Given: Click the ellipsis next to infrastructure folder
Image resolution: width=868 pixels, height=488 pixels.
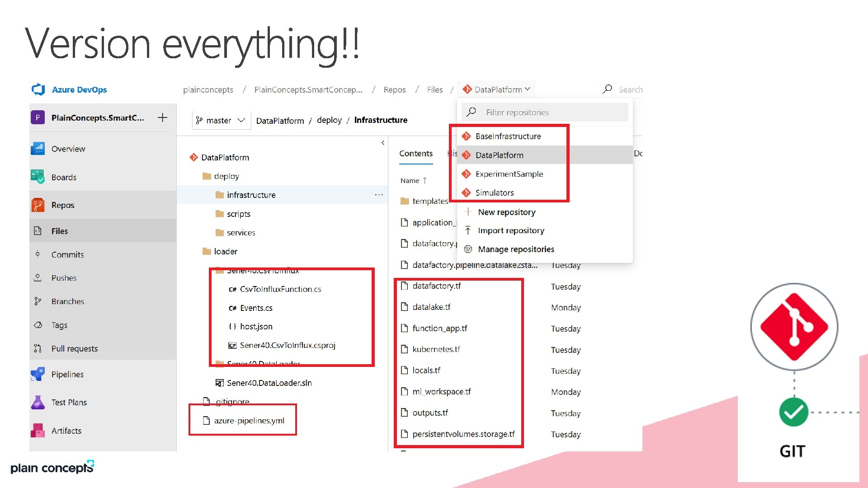Looking at the screenshot, I should 378,195.
